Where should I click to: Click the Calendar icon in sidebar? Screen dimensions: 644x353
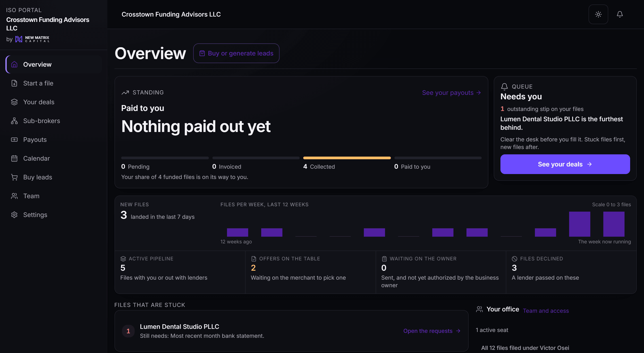coord(14,158)
